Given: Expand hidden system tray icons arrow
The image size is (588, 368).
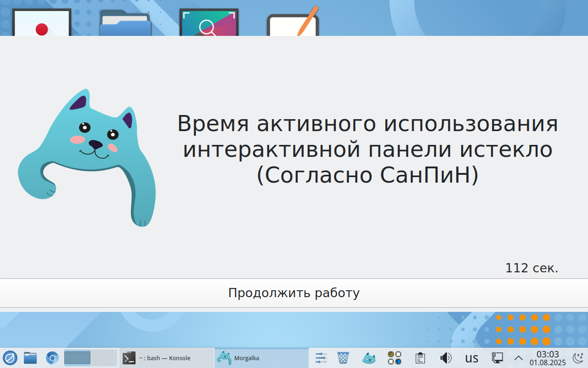Looking at the screenshot, I should click(518, 357).
